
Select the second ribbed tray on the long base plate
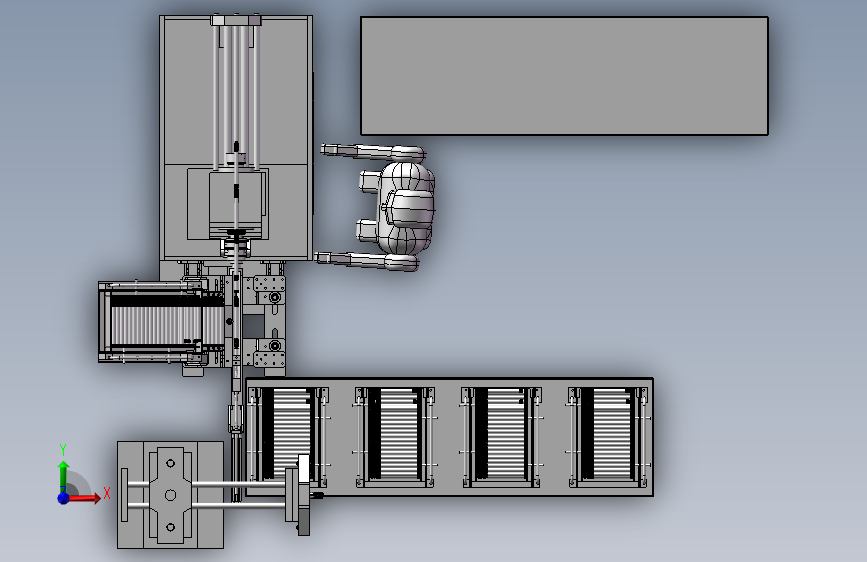(394, 437)
